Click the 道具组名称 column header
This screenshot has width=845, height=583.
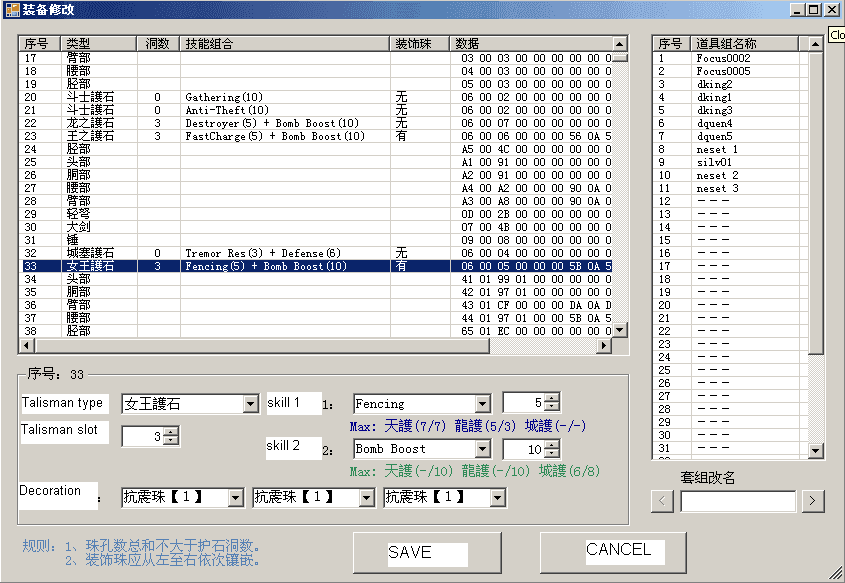(x=746, y=44)
